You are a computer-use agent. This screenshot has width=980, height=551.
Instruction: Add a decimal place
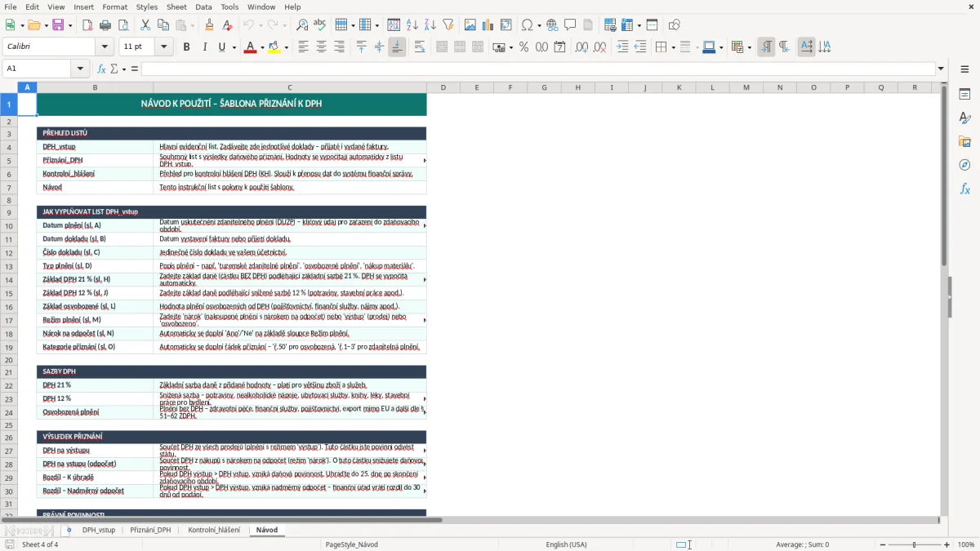point(581,47)
